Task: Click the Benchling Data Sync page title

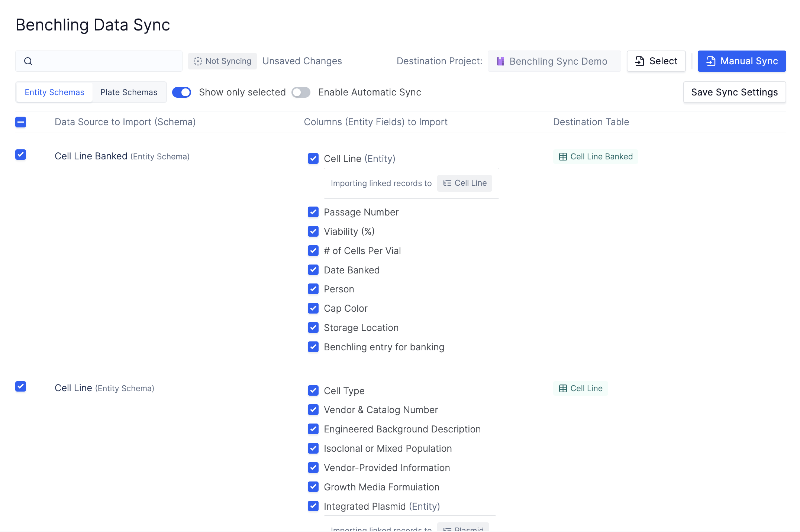Action: (x=93, y=25)
